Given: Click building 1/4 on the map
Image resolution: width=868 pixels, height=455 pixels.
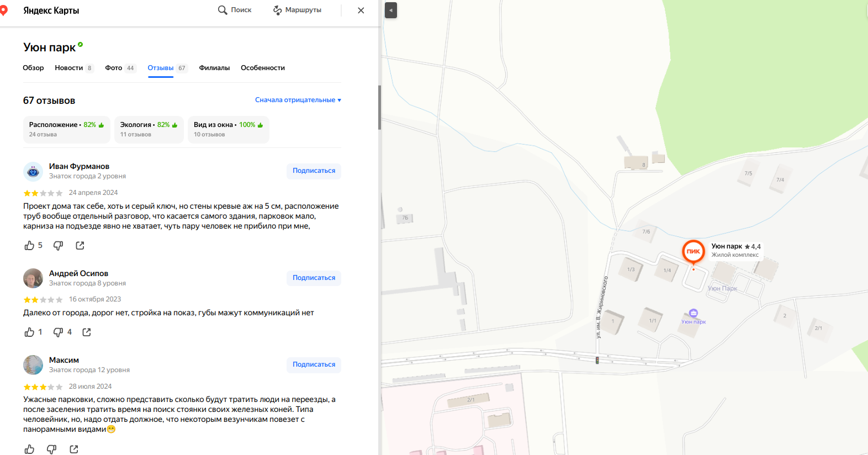Looking at the screenshot, I should point(667,271).
